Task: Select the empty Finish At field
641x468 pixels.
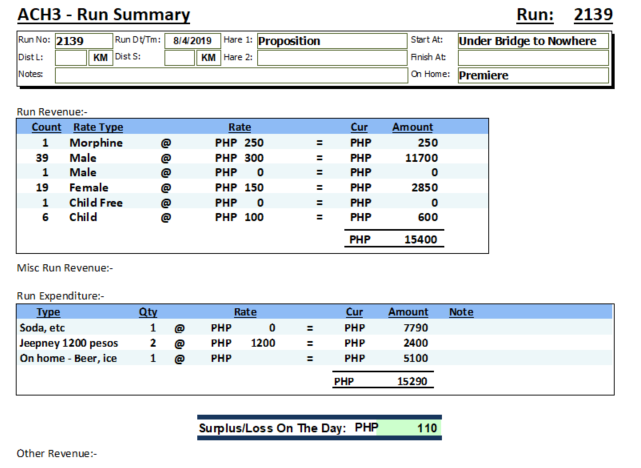Action: tap(532, 58)
